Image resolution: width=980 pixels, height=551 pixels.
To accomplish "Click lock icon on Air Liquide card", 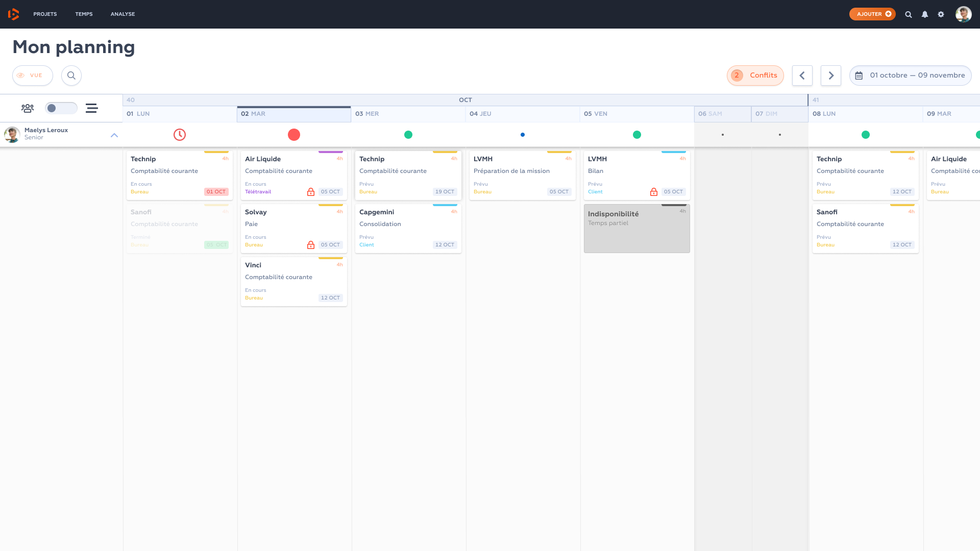I will pos(311,192).
